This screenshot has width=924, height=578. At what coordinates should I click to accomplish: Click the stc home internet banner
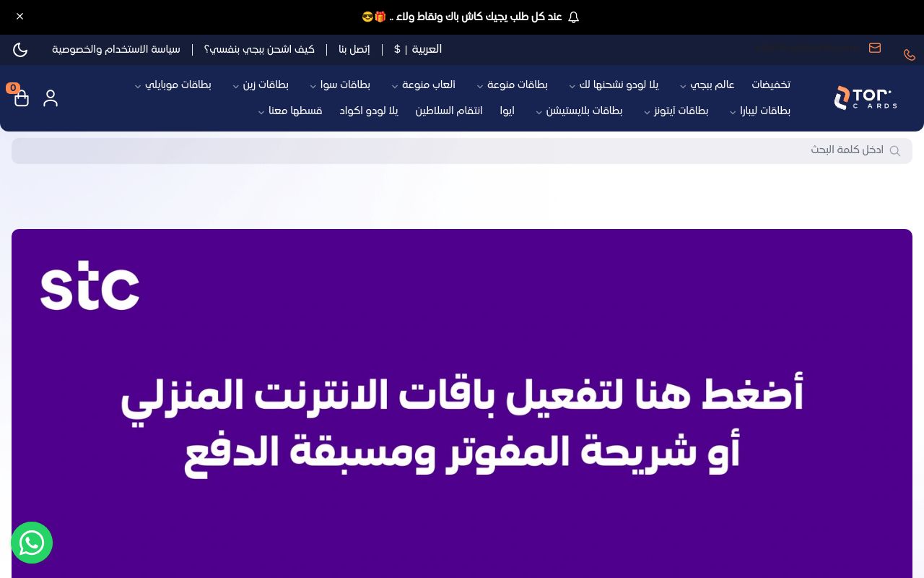coord(462,403)
